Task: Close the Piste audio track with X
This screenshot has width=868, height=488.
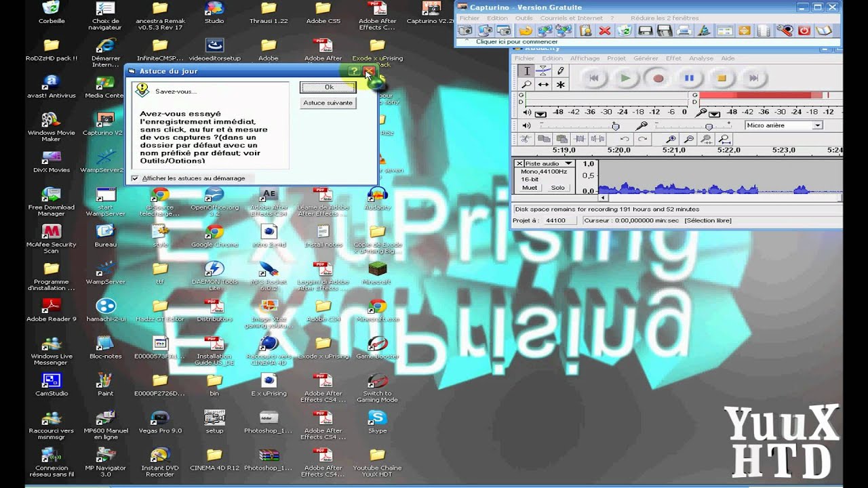Action: 519,163
